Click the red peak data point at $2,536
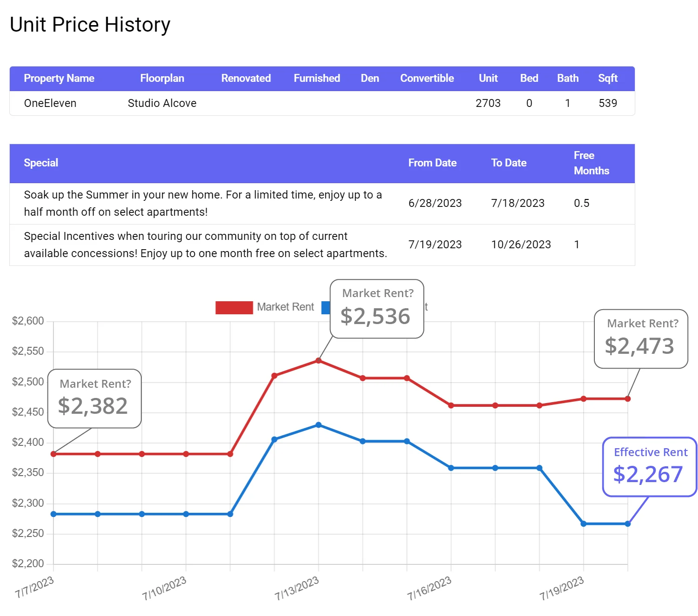The image size is (698, 616). [318, 360]
